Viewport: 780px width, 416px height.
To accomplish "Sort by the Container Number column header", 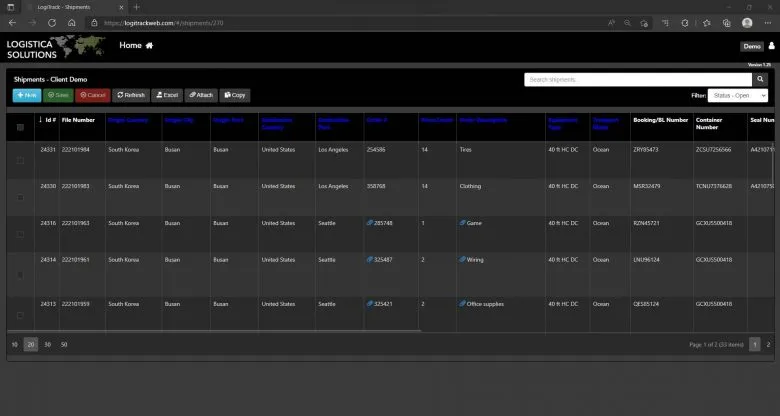I will [x=709, y=123].
